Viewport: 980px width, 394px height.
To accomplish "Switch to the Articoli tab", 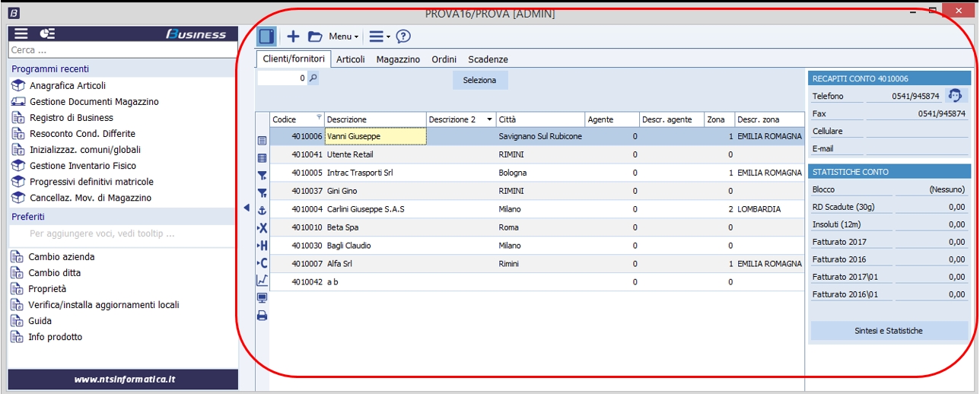I will coord(351,59).
